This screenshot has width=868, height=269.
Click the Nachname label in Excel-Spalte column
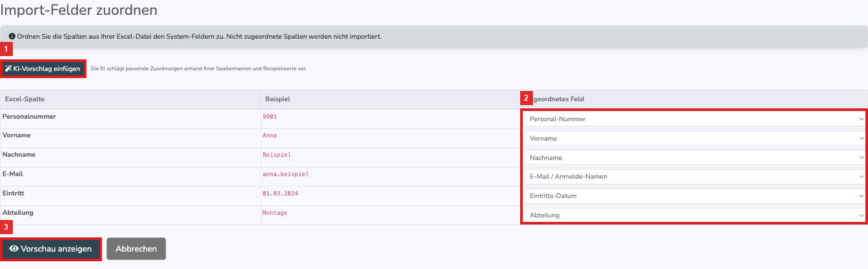point(19,155)
